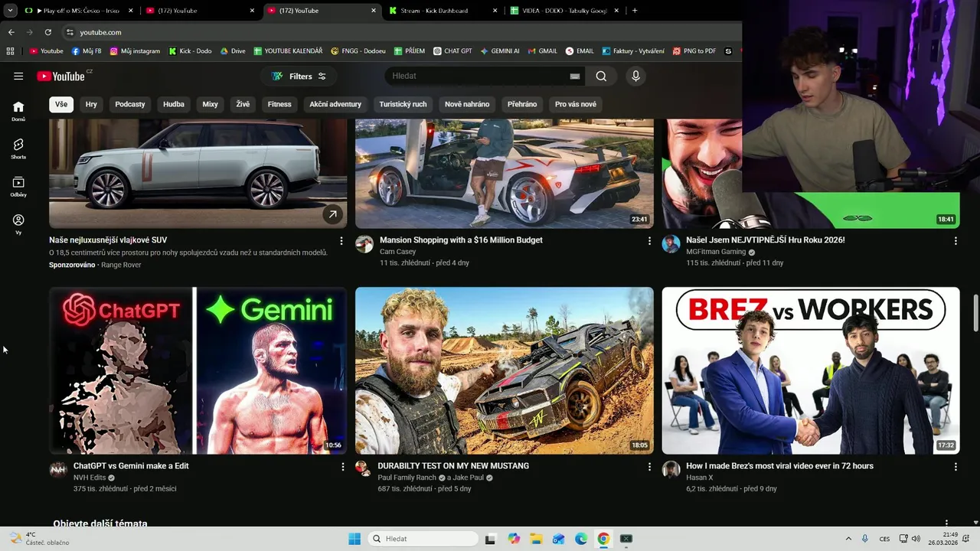Open options for Našel Jsem NEJVTIPNĚJŠÍ video

pos(955,240)
